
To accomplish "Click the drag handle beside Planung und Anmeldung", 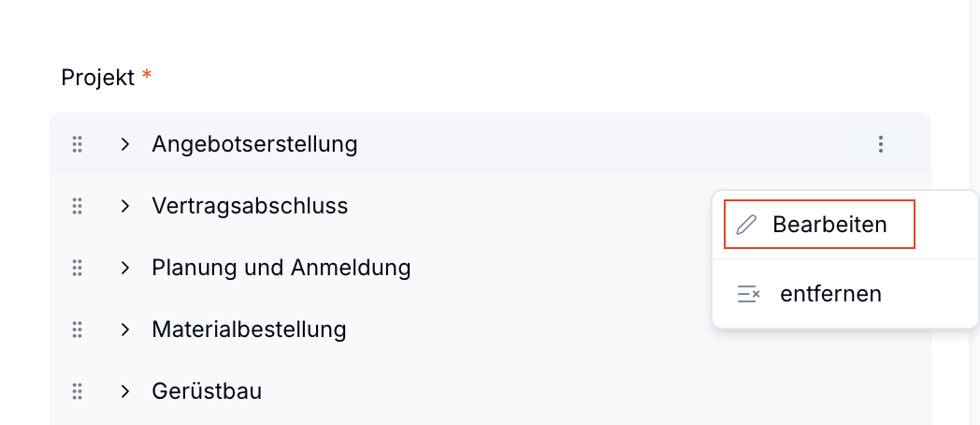I will (x=78, y=268).
